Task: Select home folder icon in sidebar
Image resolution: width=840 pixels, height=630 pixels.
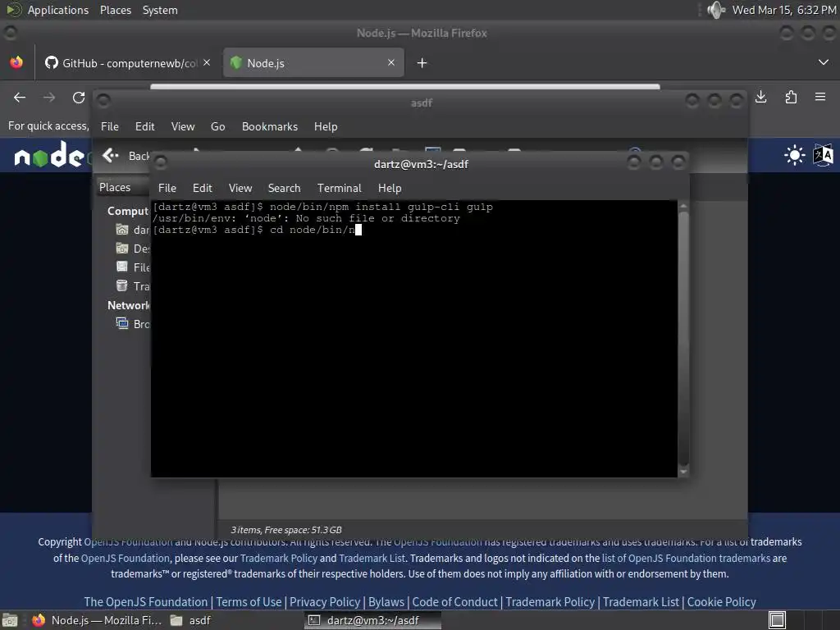Action: coord(122,230)
